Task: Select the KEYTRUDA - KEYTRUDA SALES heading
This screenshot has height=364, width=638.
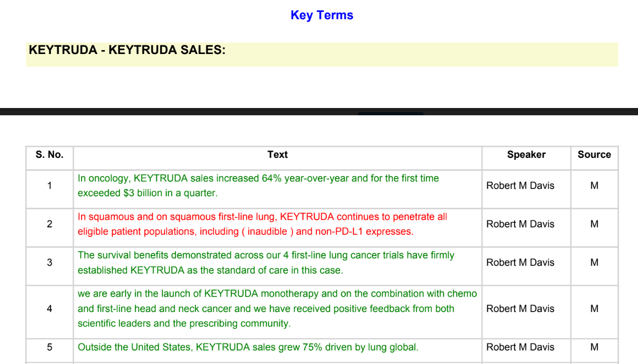Action: (x=127, y=50)
